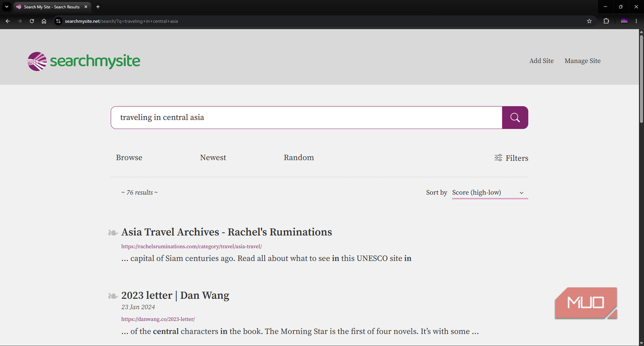Click the 'Sort by' label
The image size is (644, 346).
(437, 193)
